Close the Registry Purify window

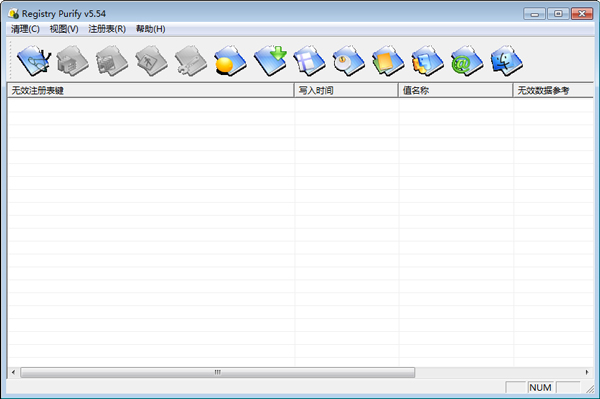click(582, 14)
